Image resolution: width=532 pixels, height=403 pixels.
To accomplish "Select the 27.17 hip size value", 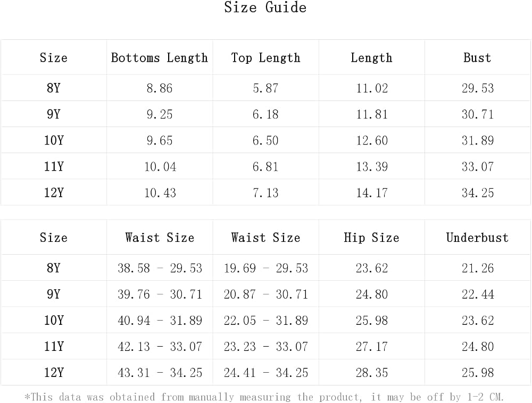I will point(372,347).
